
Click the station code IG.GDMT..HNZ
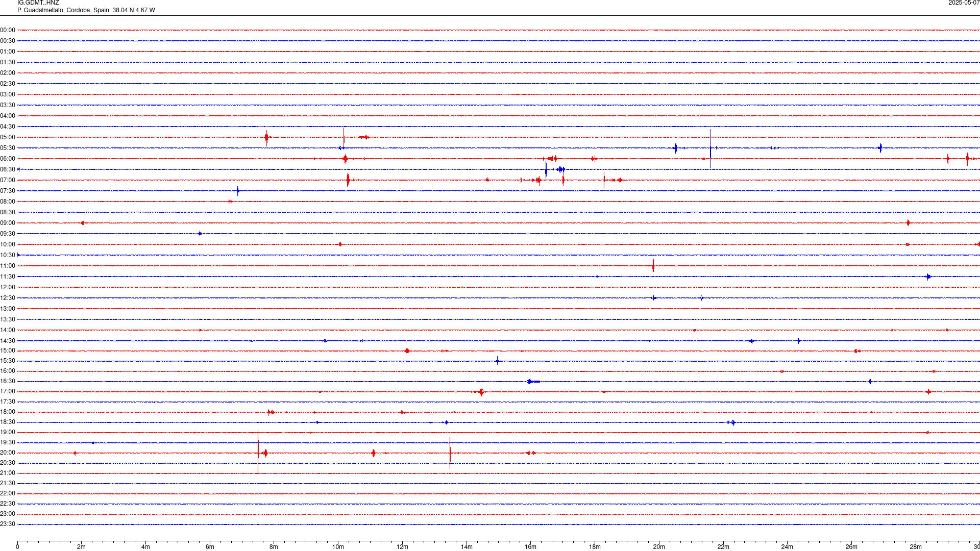coord(38,3)
